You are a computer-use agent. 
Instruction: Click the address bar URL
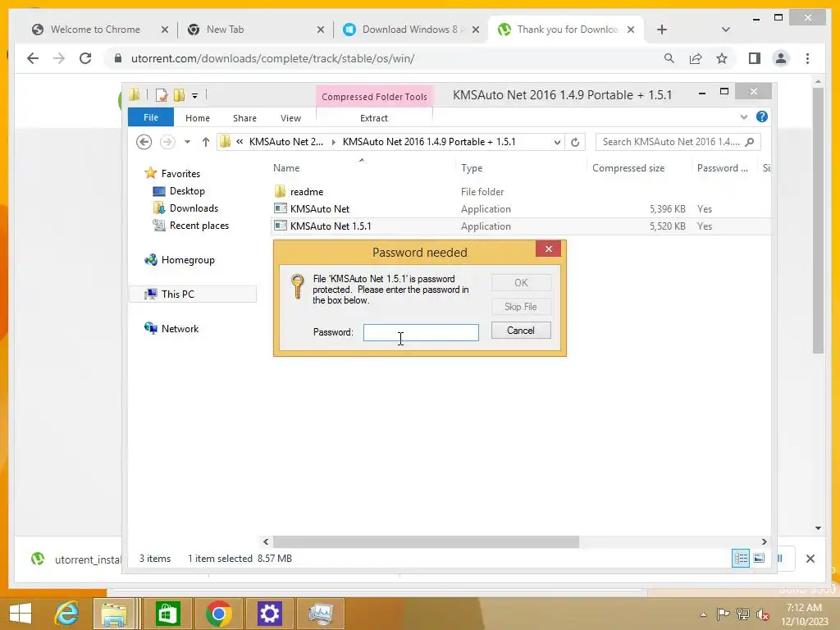pyautogui.click(x=272, y=58)
